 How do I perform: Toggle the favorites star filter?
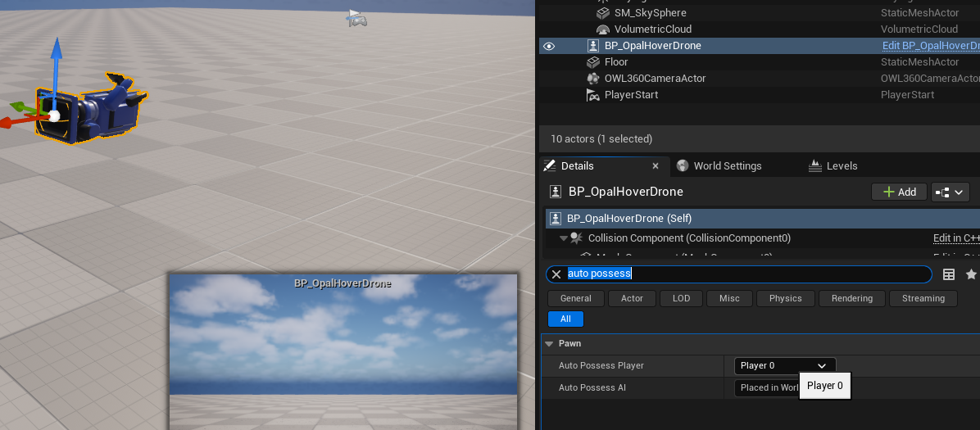pyautogui.click(x=971, y=274)
